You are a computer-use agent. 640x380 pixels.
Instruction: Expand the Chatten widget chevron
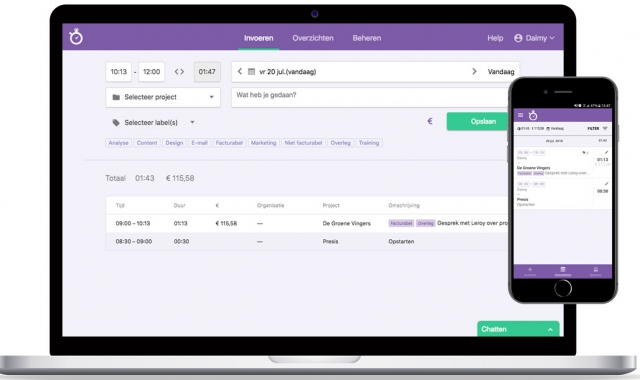(550, 329)
